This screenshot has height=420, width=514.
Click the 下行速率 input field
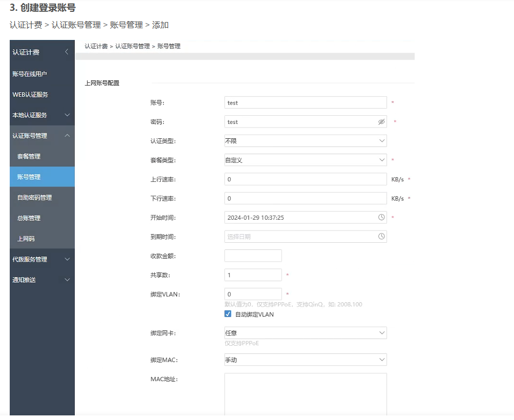tap(306, 198)
